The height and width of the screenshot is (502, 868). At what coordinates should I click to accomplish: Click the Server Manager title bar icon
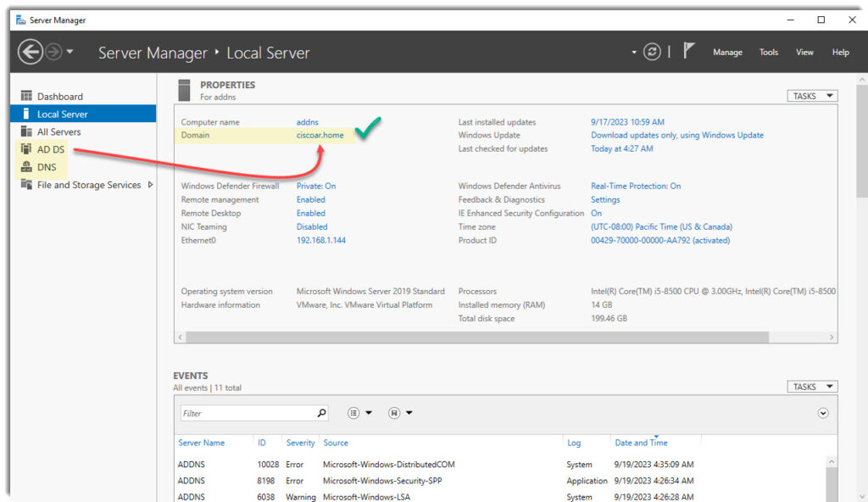coord(21,20)
